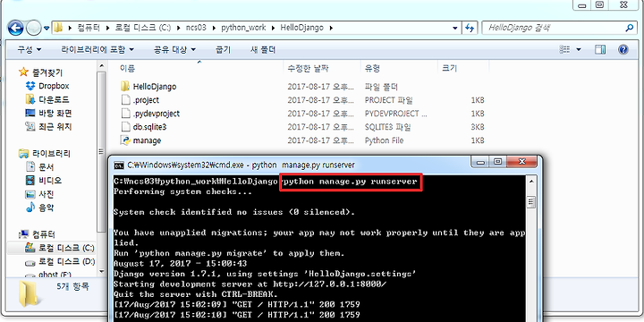Open the cmd.exe window system menu icon
The height and width of the screenshot is (322, 644).
pos(119,165)
